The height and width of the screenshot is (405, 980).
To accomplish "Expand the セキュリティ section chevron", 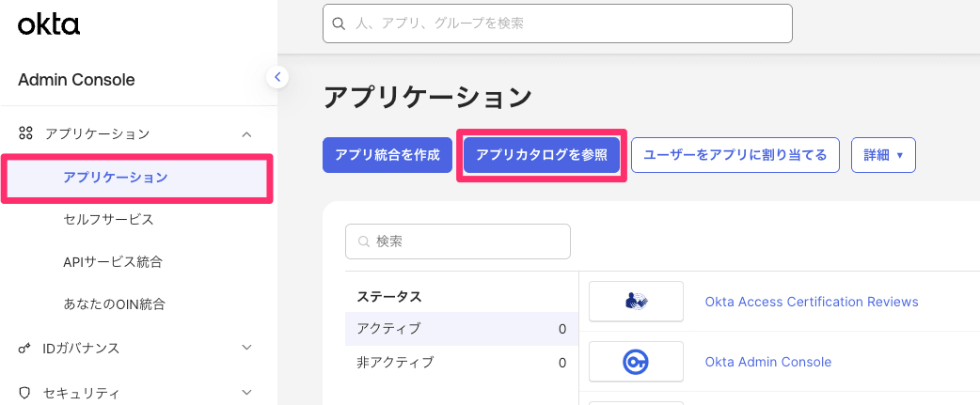I will click(x=246, y=392).
